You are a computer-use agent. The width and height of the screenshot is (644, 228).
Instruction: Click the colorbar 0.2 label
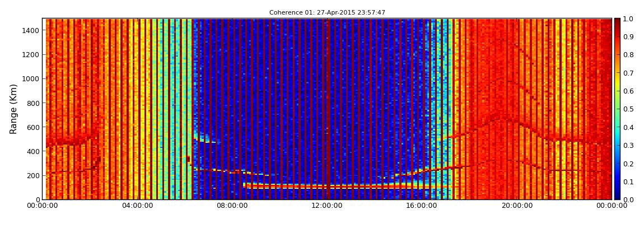click(628, 164)
